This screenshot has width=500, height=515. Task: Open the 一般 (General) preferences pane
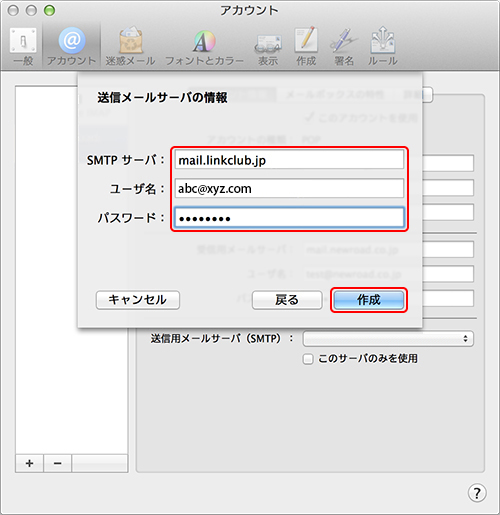[x=23, y=47]
